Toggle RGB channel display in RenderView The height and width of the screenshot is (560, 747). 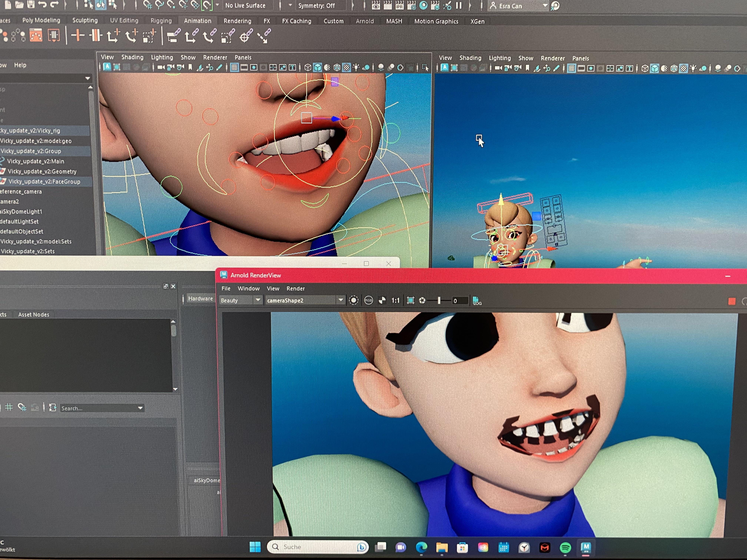pyautogui.click(x=368, y=300)
